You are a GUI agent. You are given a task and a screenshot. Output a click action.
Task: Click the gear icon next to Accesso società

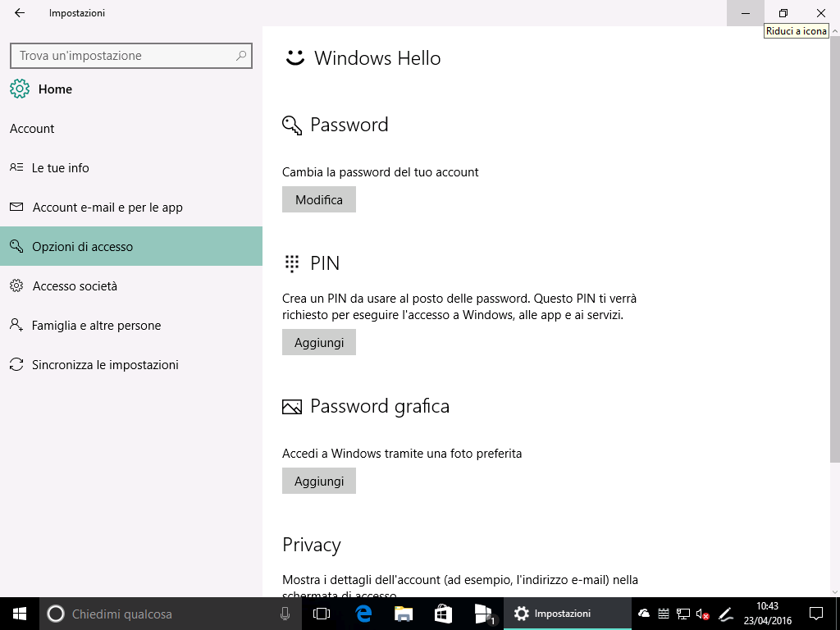(x=16, y=285)
